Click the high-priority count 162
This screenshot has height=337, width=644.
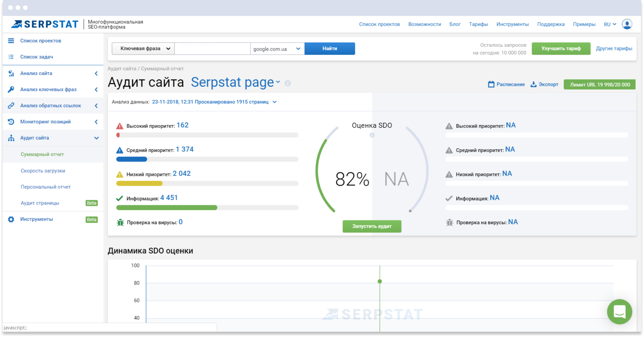click(182, 125)
